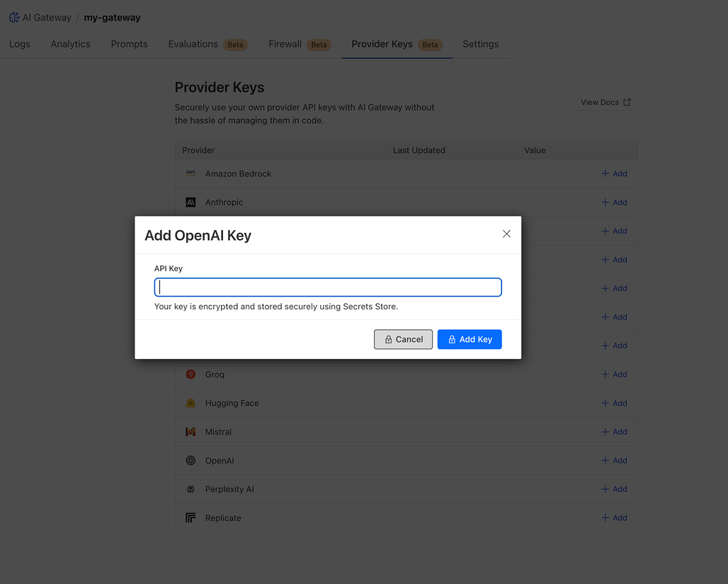Click the Provider Keys page heading
This screenshot has width=728, height=584.
click(219, 87)
